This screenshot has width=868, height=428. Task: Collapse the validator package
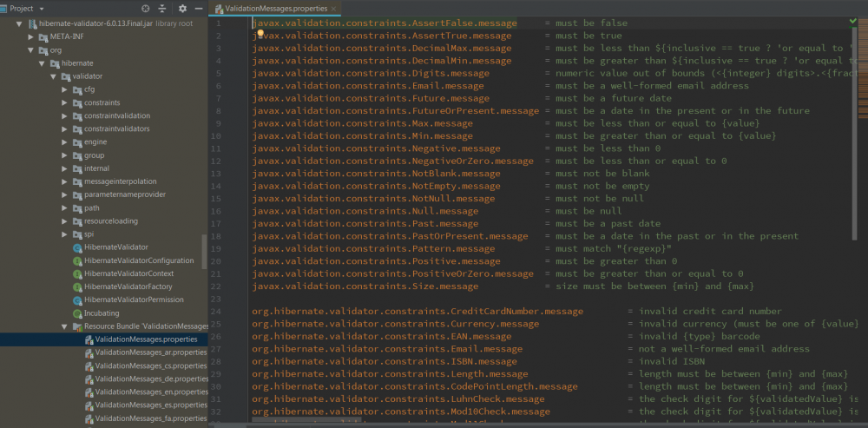click(x=53, y=76)
